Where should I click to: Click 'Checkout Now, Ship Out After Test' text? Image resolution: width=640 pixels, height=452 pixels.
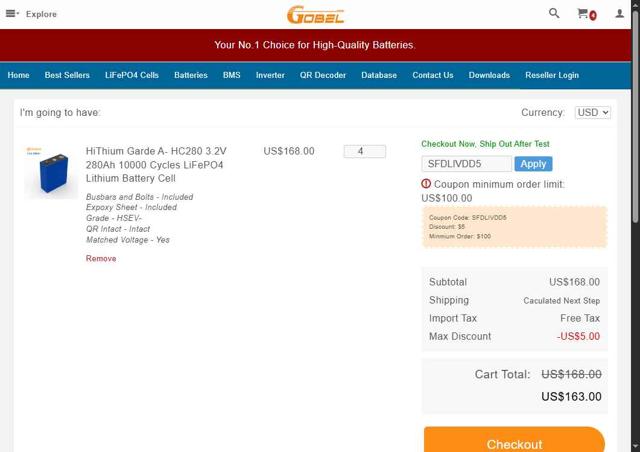coord(485,144)
